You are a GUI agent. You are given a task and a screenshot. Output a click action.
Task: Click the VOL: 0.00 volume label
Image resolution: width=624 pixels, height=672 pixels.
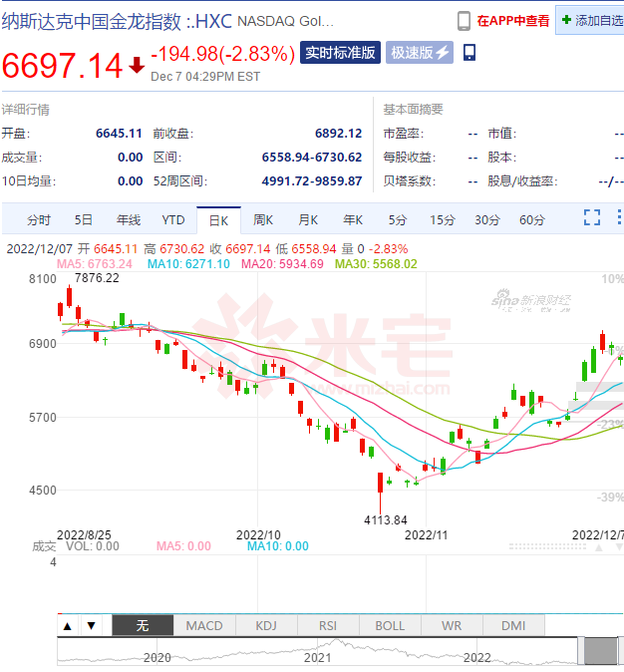pos(92,546)
